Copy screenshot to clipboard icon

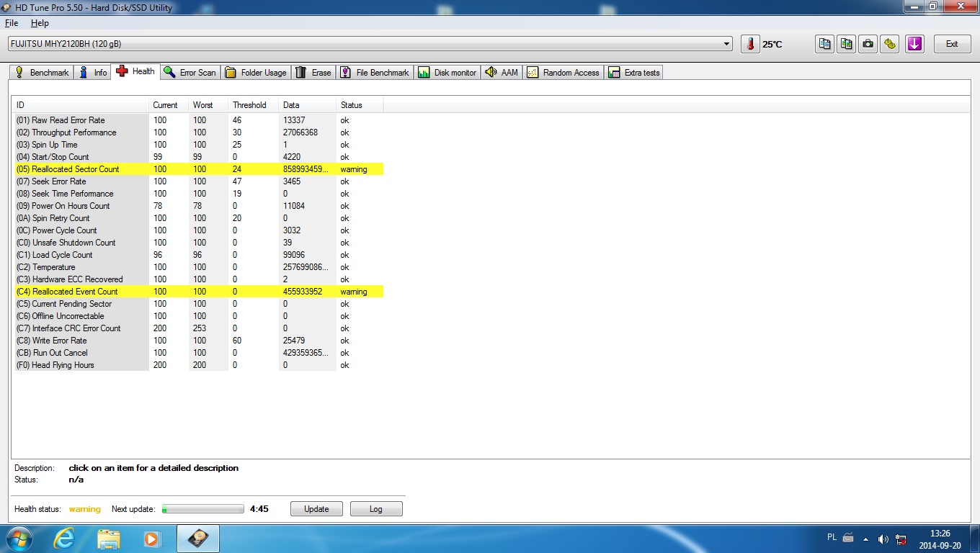[x=847, y=44]
